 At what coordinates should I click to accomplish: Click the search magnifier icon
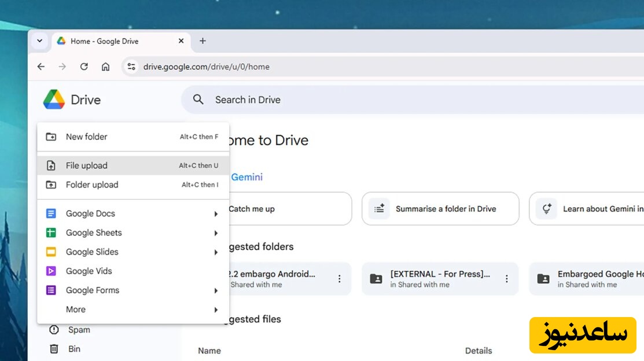point(198,100)
